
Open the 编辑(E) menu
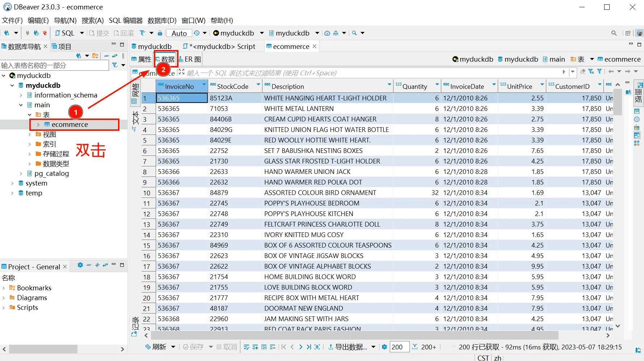pyautogui.click(x=38, y=20)
